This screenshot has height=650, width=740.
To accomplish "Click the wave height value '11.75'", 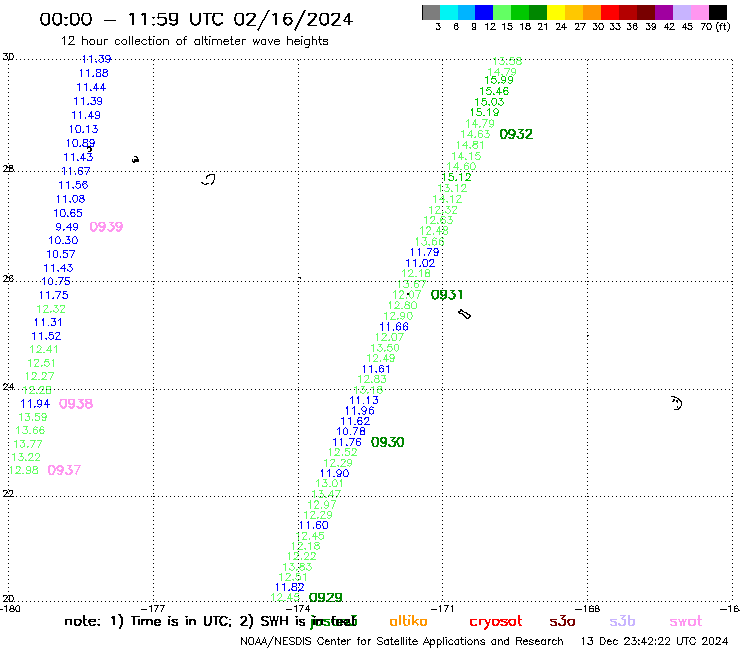I will (x=53, y=295).
